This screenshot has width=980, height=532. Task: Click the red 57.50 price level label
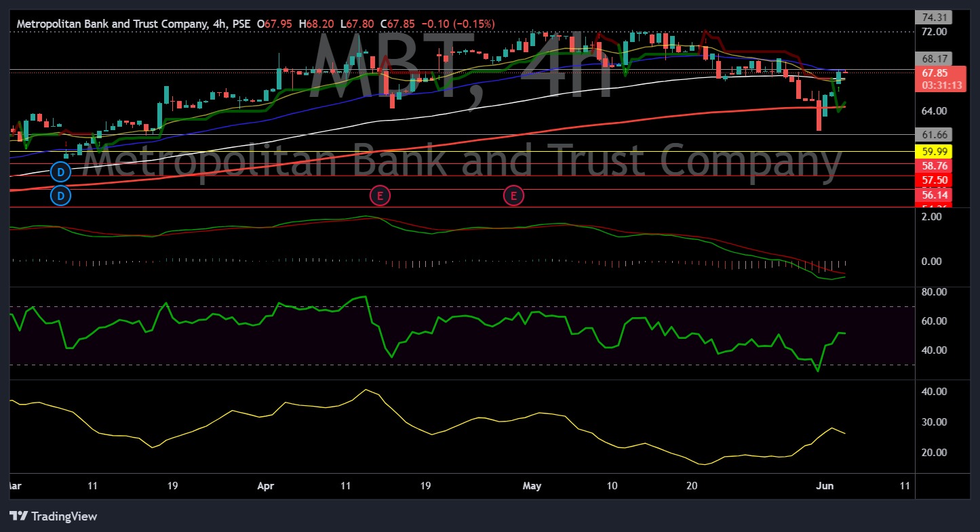pyautogui.click(x=935, y=180)
